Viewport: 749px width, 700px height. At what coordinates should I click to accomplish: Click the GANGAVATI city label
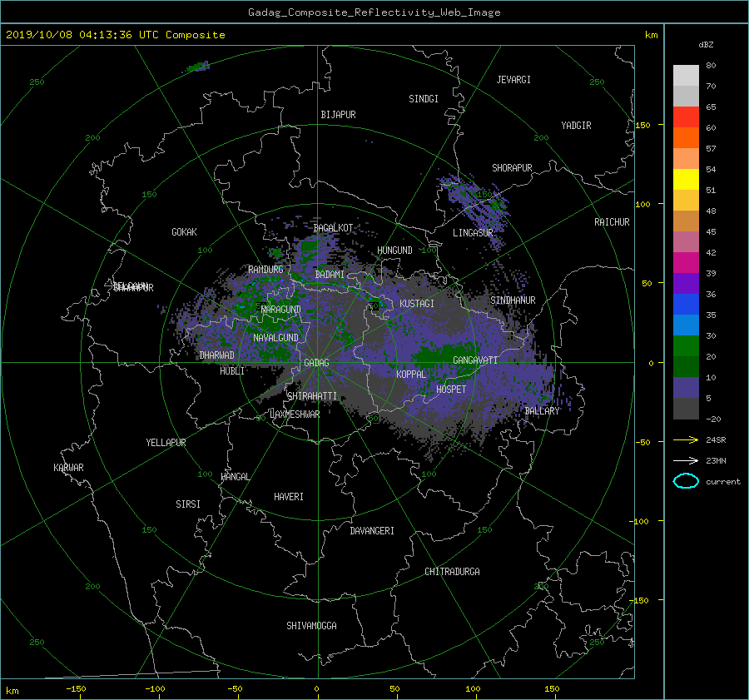pos(475,360)
